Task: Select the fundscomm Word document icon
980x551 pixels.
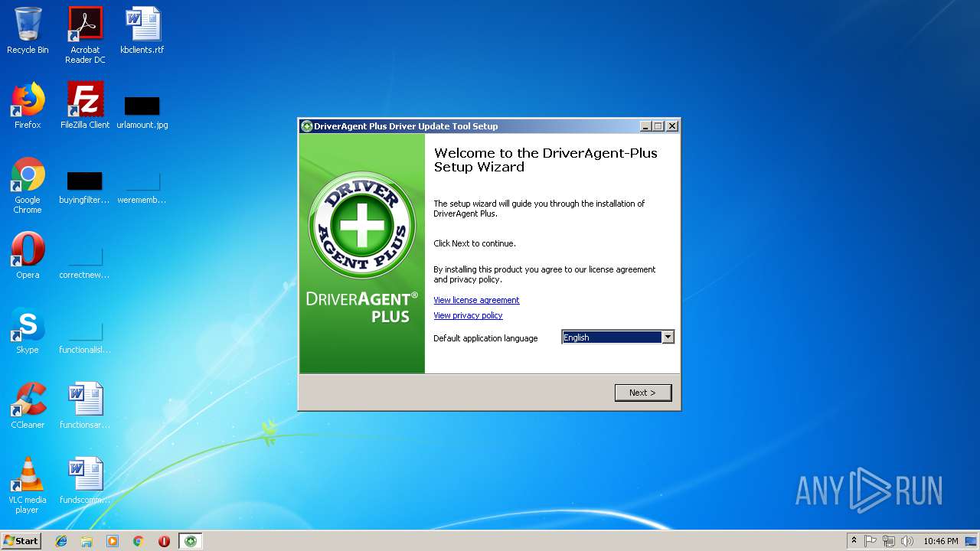Action: pyautogui.click(x=85, y=481)
